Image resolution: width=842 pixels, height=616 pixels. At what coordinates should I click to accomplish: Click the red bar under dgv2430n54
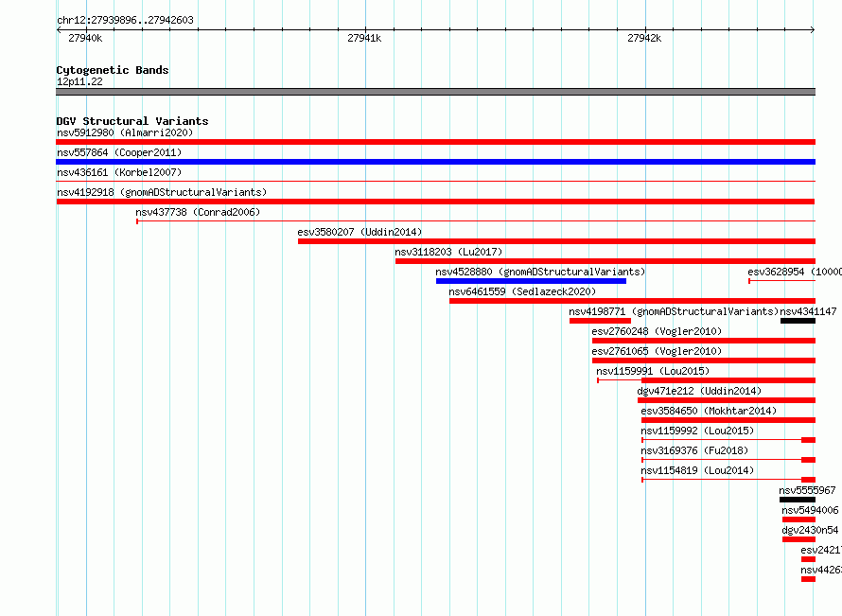799,539
